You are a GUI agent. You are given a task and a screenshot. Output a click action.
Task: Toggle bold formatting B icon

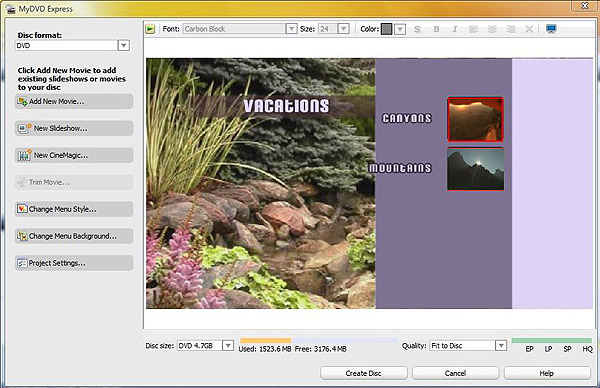pos(436,29)
